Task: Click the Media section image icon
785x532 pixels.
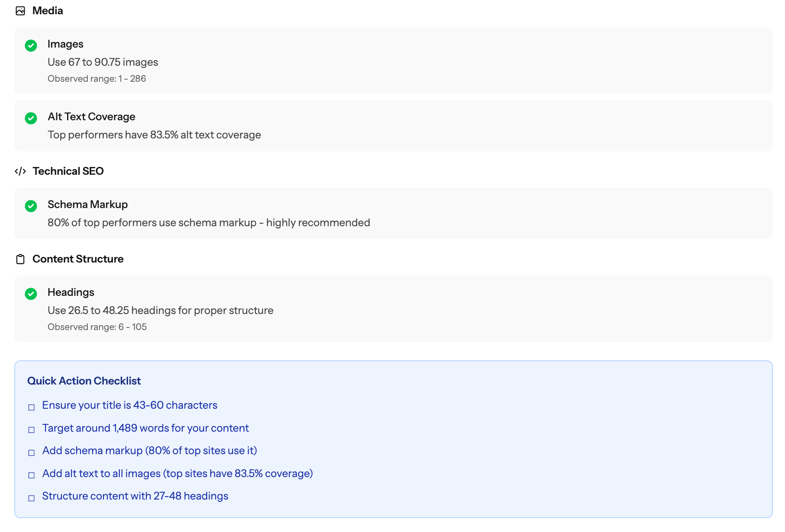Action: pos(20,11)
